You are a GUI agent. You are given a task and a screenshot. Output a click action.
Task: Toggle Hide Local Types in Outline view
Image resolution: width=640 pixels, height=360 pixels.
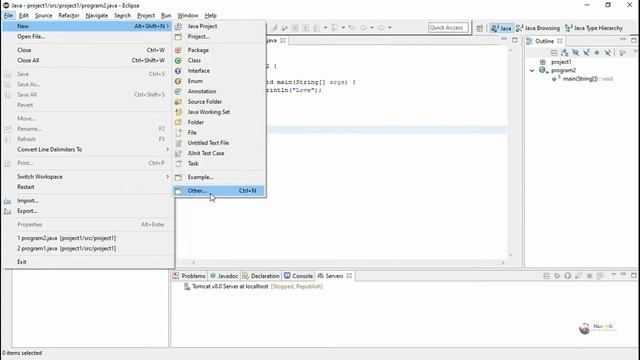[x=608, y=53]
